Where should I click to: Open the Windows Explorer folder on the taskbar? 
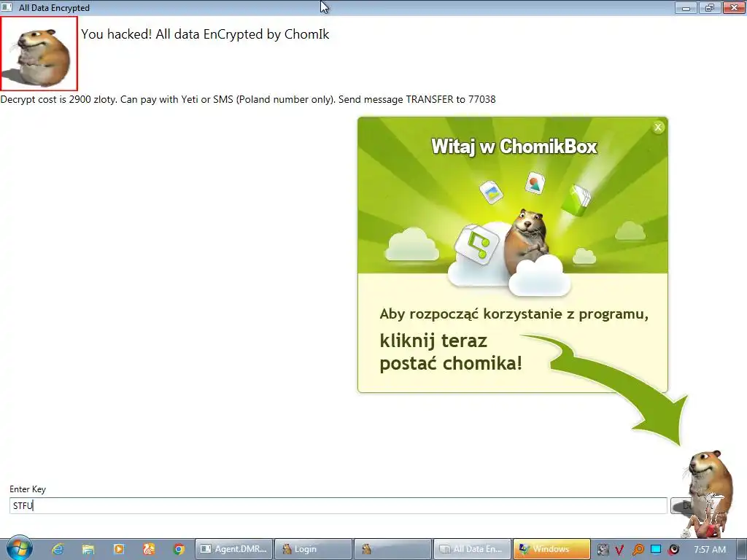coord(88,549)
